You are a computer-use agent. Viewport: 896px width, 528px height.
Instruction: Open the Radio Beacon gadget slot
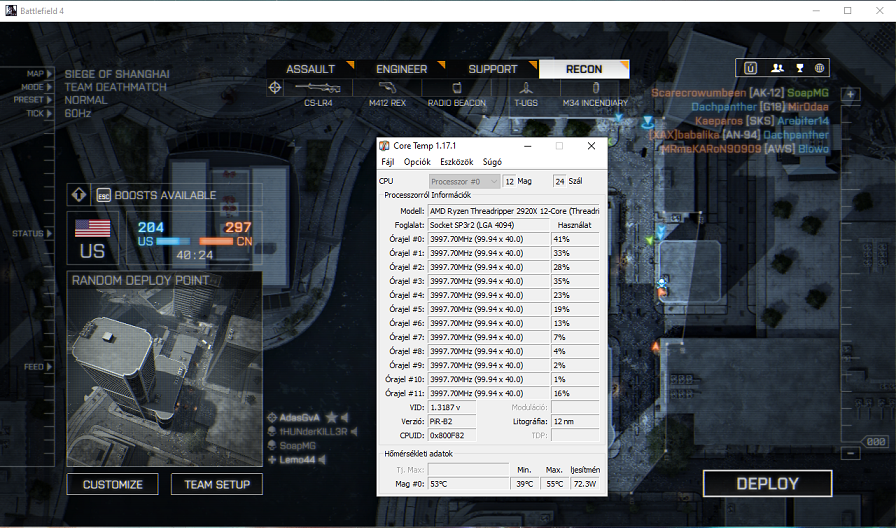tap(457, 94)
